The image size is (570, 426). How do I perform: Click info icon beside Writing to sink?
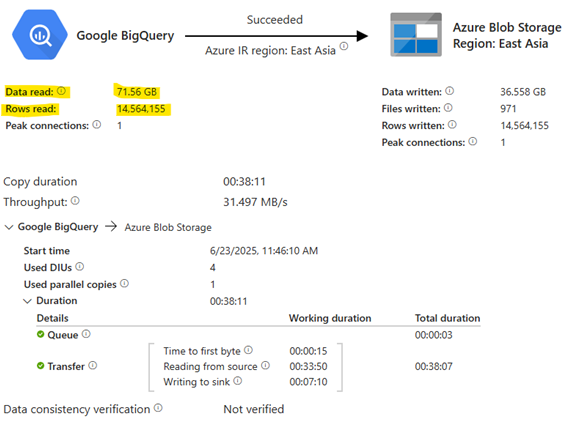(237, 381)
